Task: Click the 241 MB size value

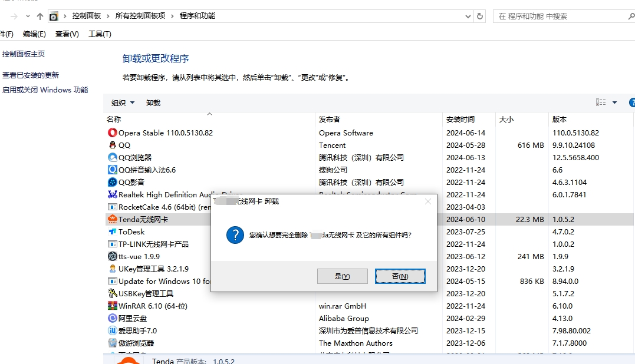Action: pos(531,256)
